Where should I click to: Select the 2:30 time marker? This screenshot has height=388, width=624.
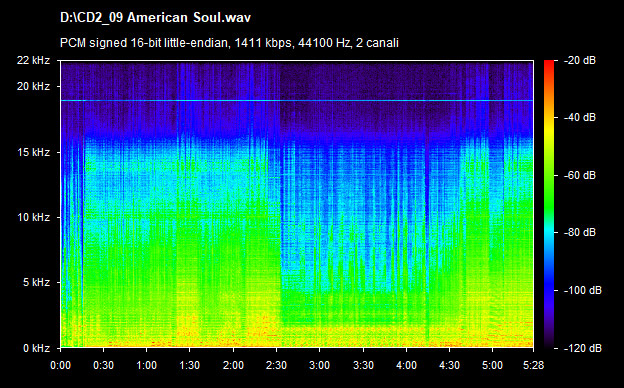pos(276,365)
